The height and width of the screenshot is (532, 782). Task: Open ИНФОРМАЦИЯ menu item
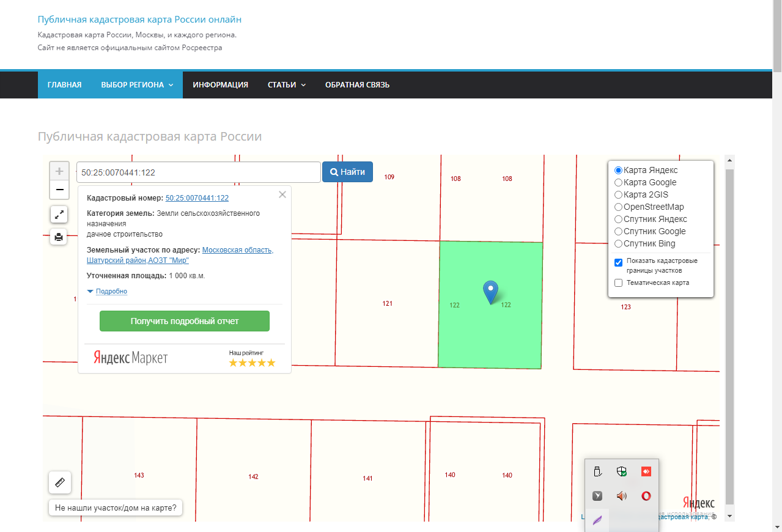click(220, 85)
